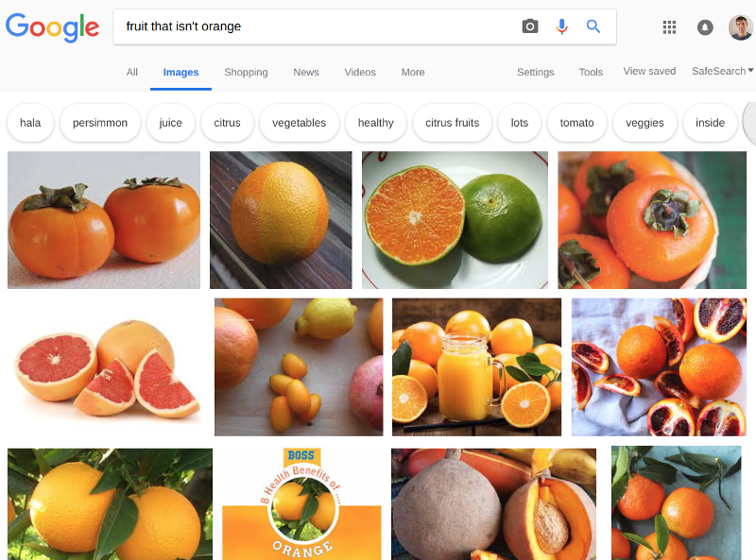The height and width of the screenshot is (560, 756).
Task: Filter results by the persimmon chip
Action: point(100,123)
